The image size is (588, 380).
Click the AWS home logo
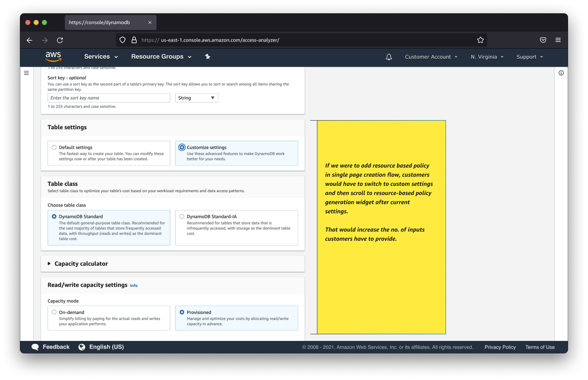click(53, 57)
